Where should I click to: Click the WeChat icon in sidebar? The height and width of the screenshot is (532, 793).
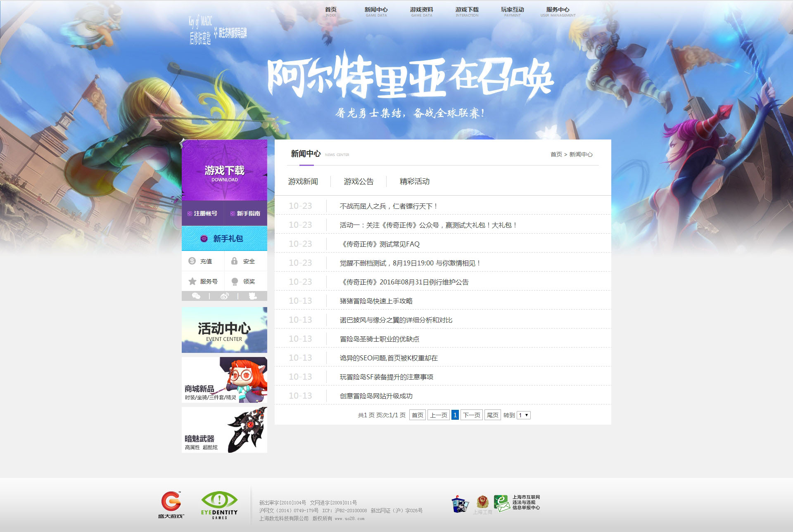coord(196,296)
